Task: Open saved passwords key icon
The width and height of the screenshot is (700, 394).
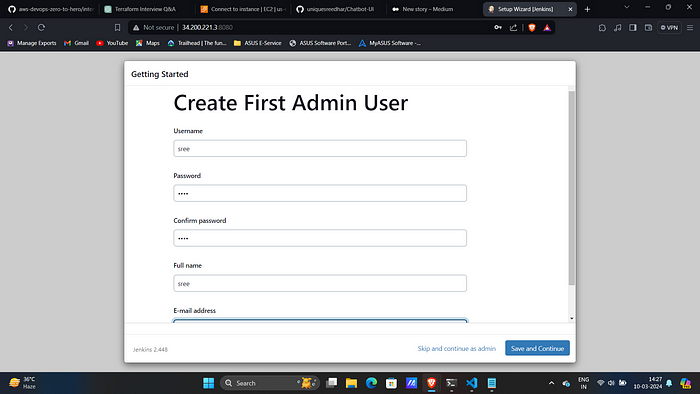Action: point(498,27)
